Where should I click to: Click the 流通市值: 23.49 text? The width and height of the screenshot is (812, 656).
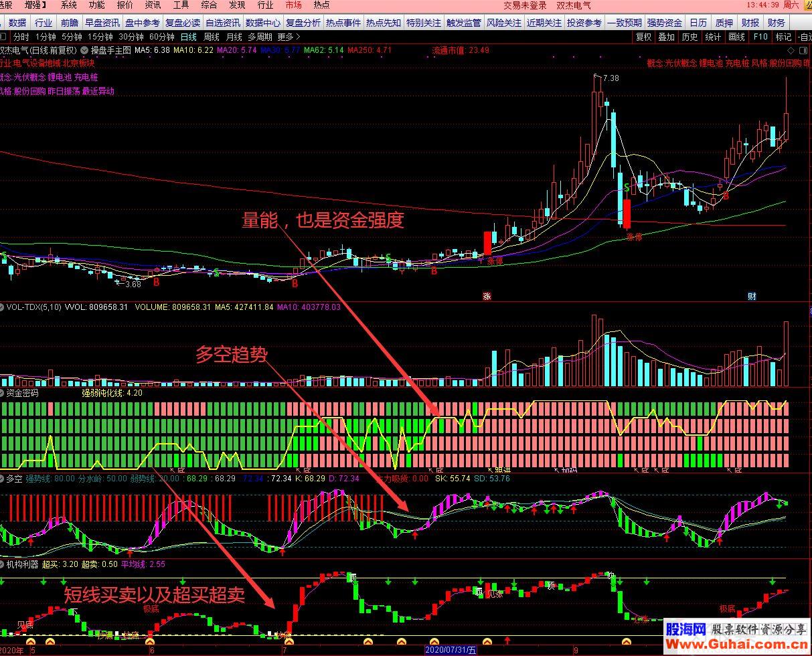[461, 50]
